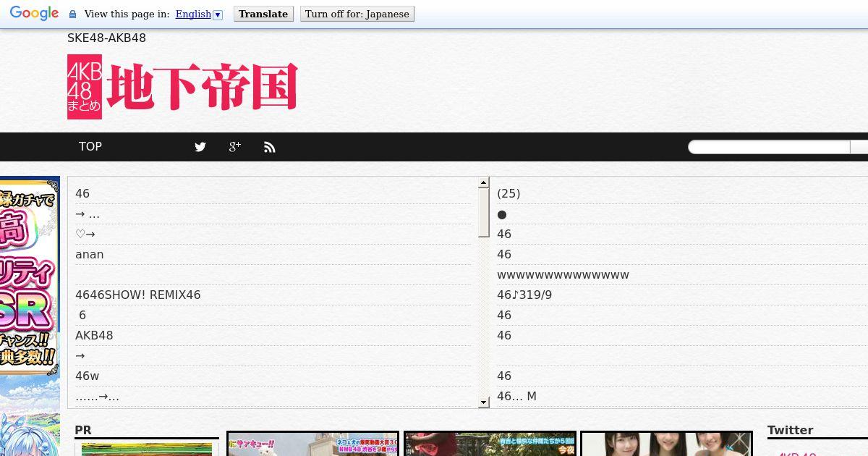Open the green field PR thumbnail

pos(147,449)
